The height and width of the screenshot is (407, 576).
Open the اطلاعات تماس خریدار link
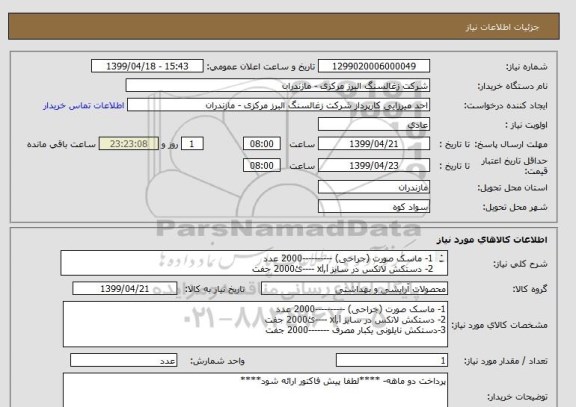84,106
